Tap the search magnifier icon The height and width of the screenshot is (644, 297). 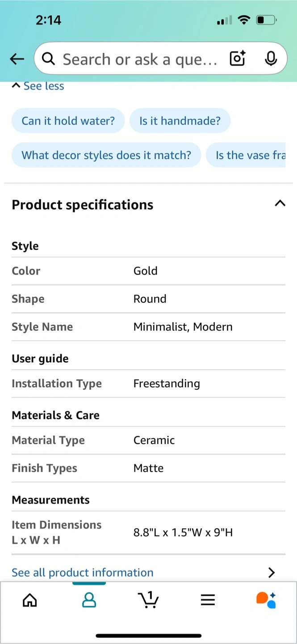(x=48, y=59)
